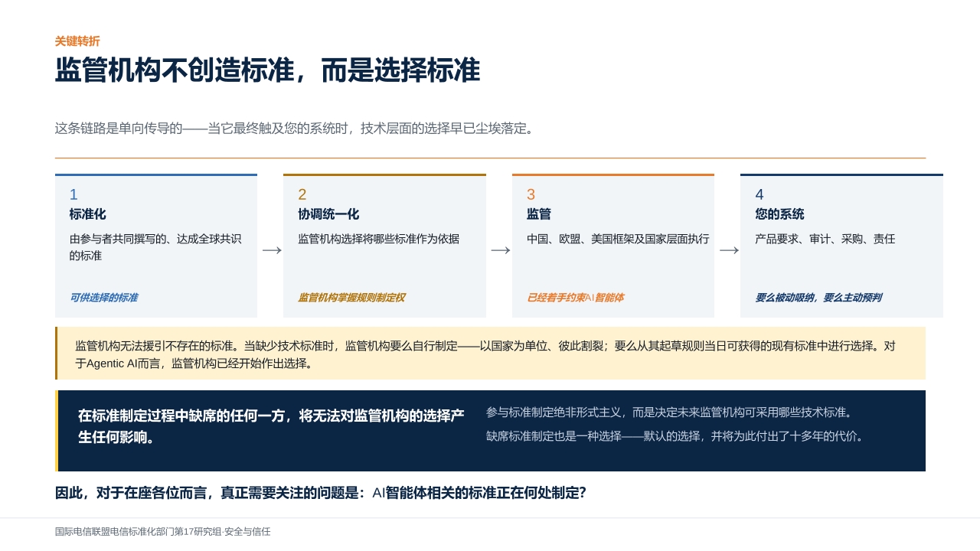Click the description "产品要求、审计、采购、责任"
980x551 pixels.
click(825, 239)
